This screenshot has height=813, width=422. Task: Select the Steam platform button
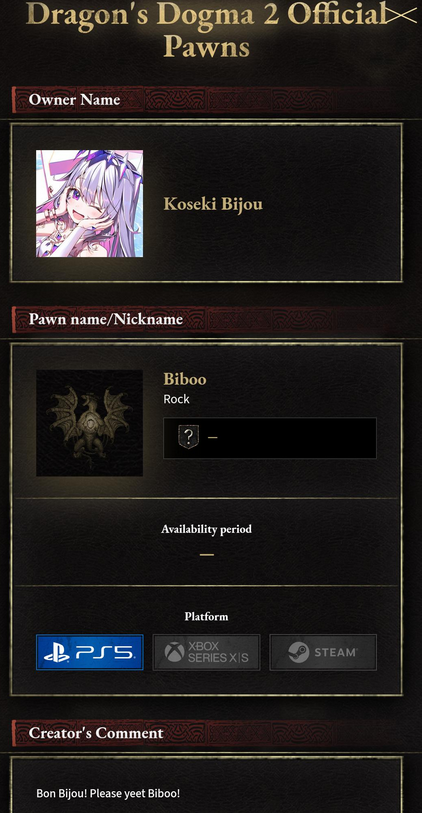coord(323,652)
